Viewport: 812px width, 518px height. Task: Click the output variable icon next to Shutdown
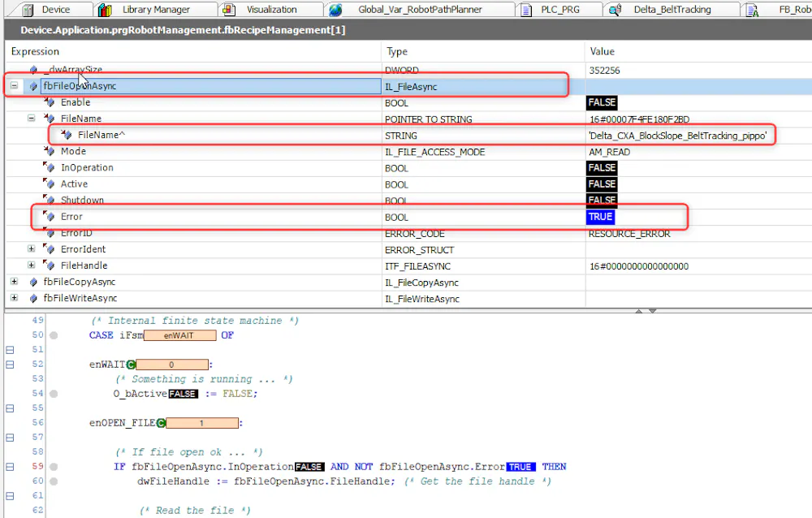pos(50,200)
